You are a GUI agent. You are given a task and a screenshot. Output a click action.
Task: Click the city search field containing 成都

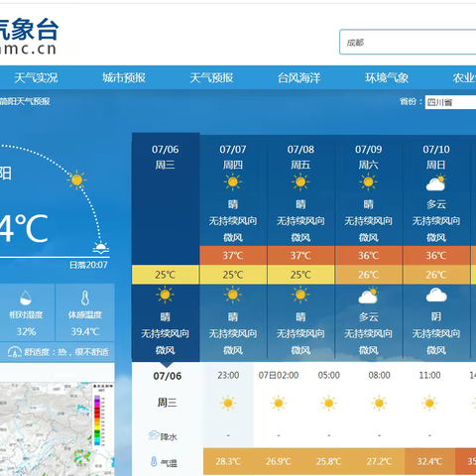(408, 42)
